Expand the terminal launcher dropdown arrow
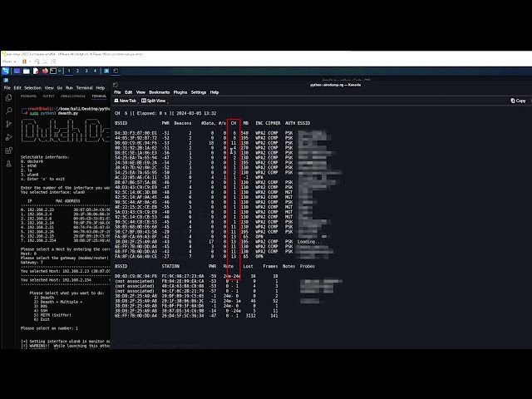This screenshot has width=532, height=399. (x=59, y=71)
